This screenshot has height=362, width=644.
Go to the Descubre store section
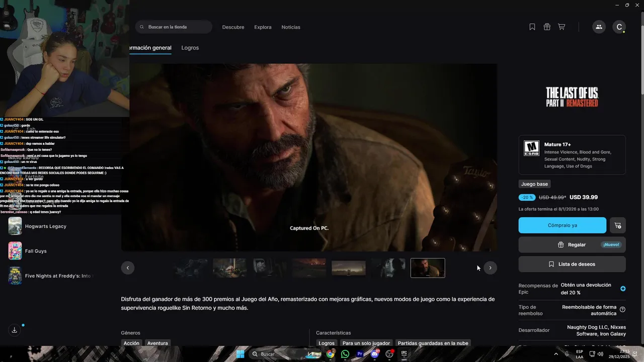click(233, 27)
